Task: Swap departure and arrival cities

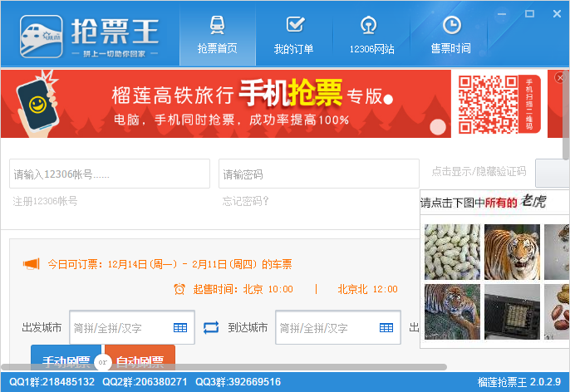Action: [210, 328]
